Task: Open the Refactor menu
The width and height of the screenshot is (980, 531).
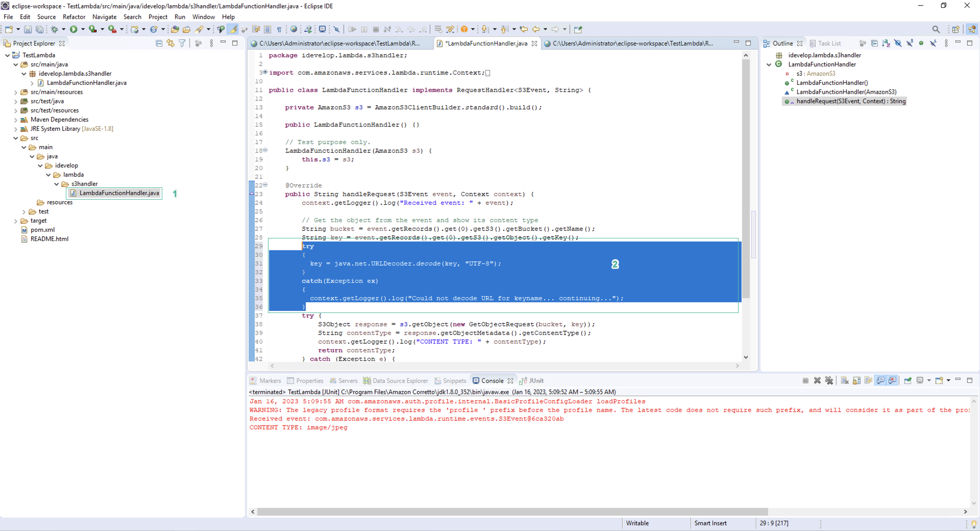Action: coord(74,17)
